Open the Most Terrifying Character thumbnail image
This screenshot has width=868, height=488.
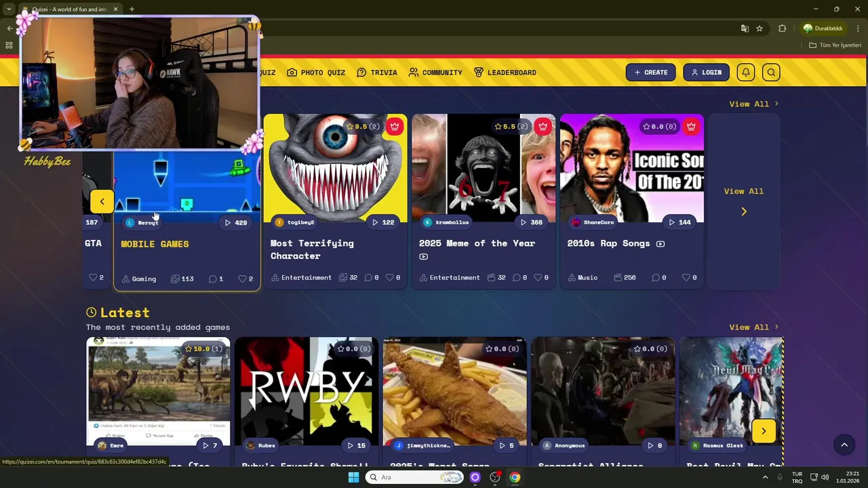[335, 168]
